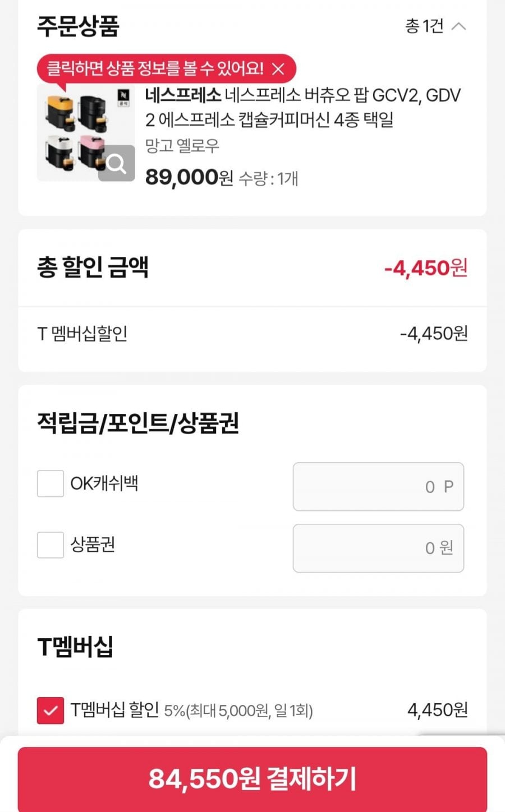Image resolution: width=505 pixels, height=812 pixels.
Task: Click the yellow coffee machine in thumbnail
Action: (61, 110)
